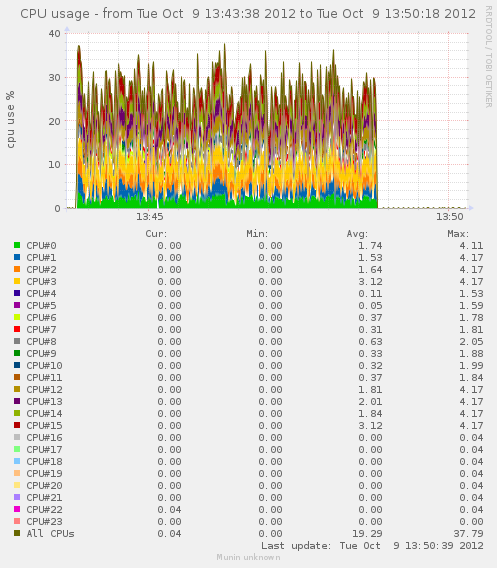Select the red CPU#7 legend square
497x568 pixels.
coord(17,329)
